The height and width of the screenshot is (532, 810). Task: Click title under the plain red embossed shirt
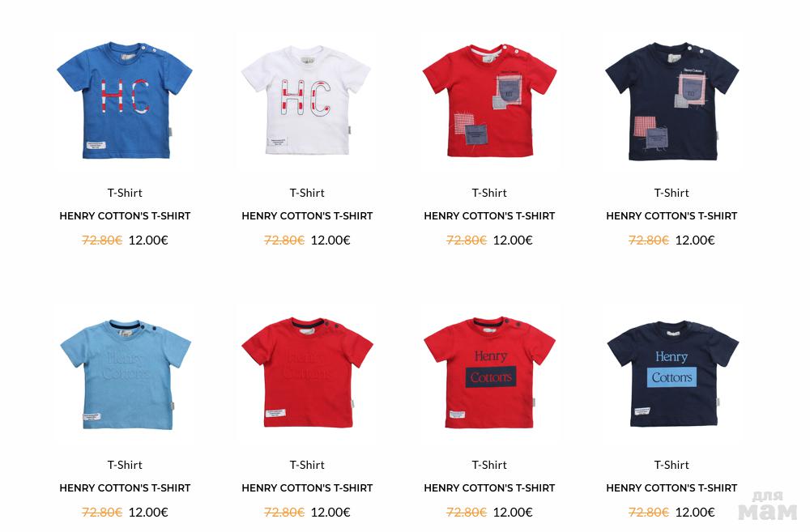coord(307,488)
